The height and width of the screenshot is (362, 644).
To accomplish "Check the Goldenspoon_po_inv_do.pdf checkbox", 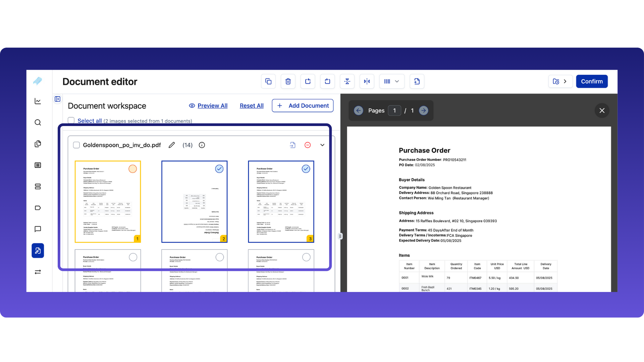I will point(76,145).
